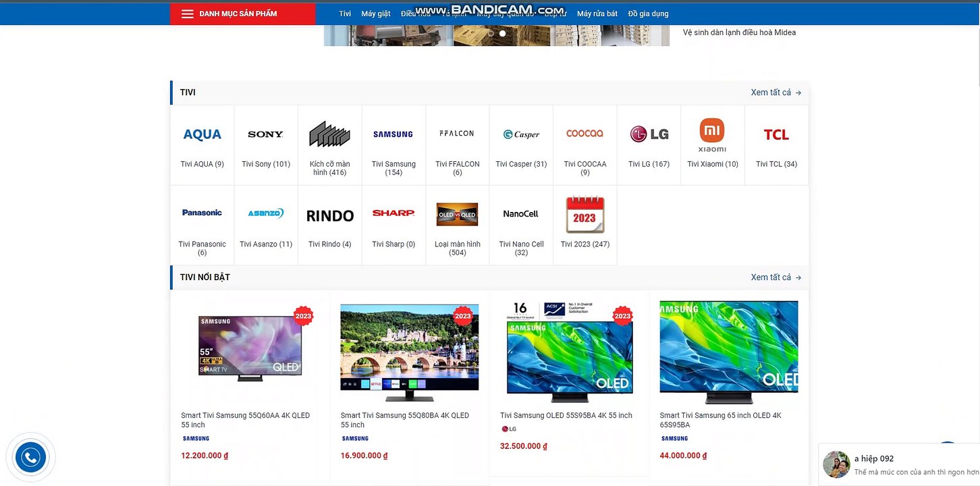Viewport: 980px width, 486px height.
Task: Select the white carousel indicator dot
Action: click(x=502, y=33)
